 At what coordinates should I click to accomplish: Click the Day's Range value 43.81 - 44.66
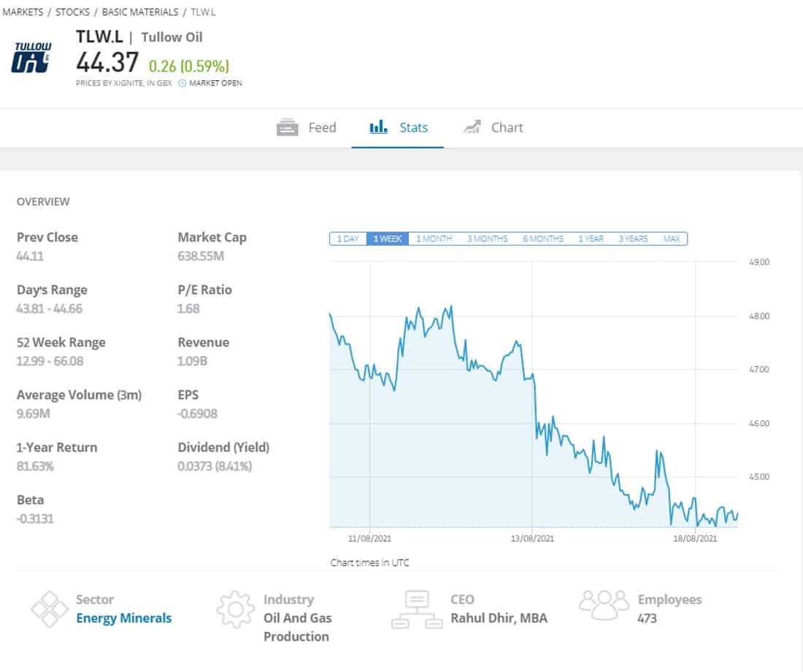(x=49, y=309)
